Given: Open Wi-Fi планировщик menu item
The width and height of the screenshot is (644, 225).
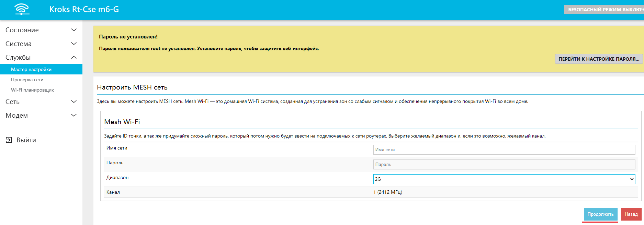Looking at the screenshot, I should click(32, 90).
